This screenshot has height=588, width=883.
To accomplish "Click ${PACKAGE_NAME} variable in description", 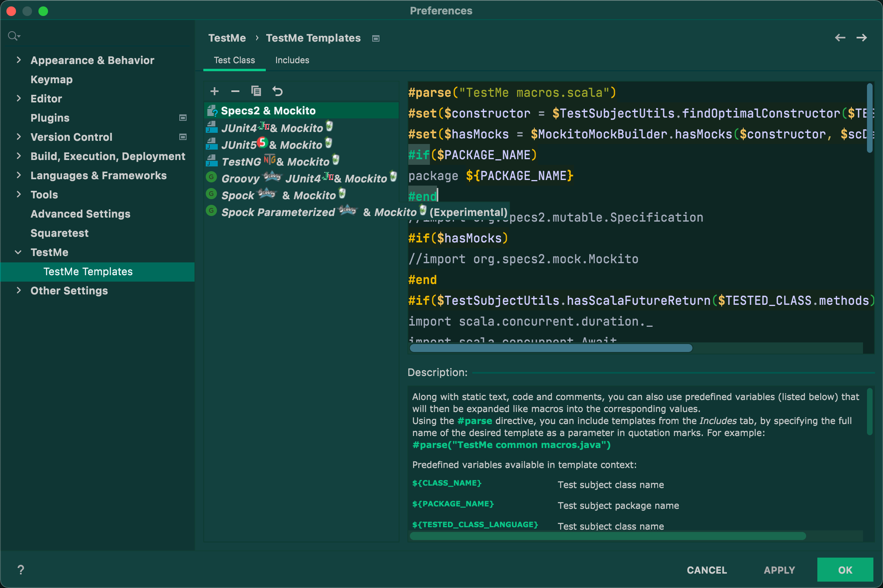I will (453, 504).
